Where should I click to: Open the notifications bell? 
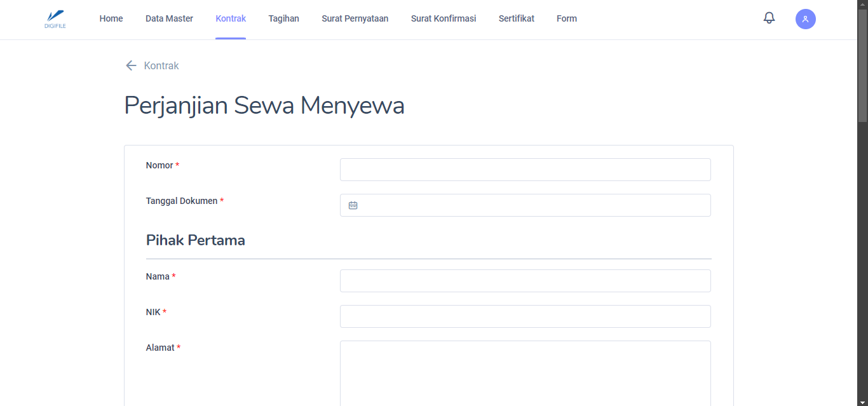(x=769, y=18)
